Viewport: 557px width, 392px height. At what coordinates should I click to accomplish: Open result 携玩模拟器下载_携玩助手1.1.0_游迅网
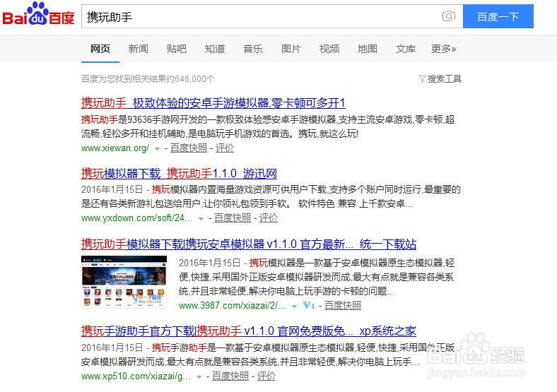click(179, 173)
